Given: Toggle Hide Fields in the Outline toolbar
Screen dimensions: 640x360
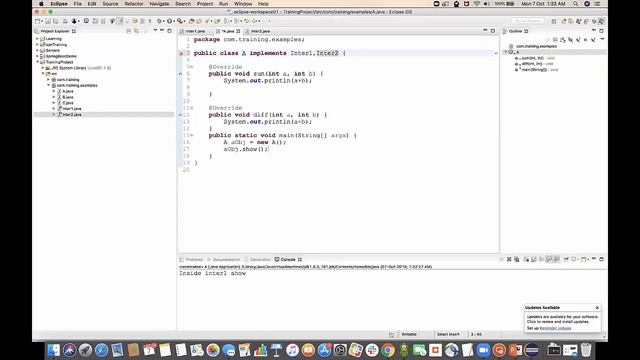Looking at the screenshot, I should click(570, 40).
